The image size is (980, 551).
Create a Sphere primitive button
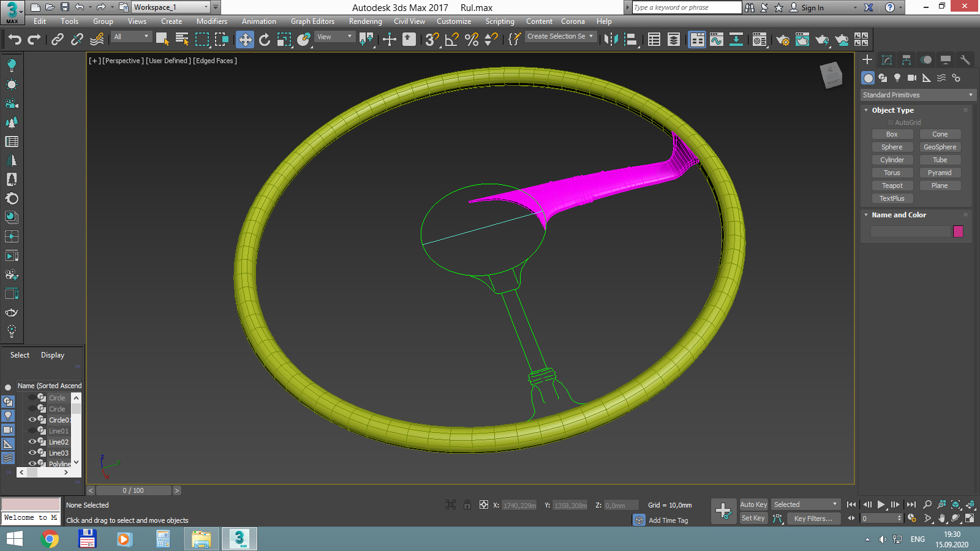tap(892, 147)
